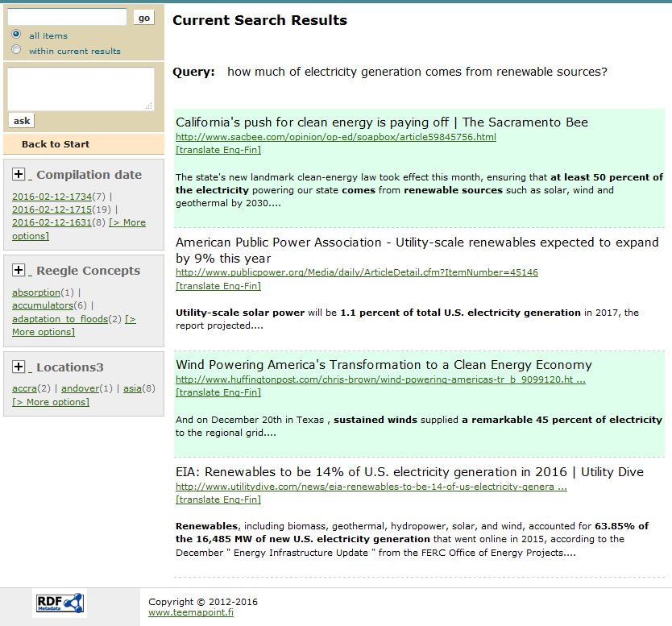Filter by location andover
This screenshot has width=672, height=626.
pyautogui.click(x=80, y=388)
